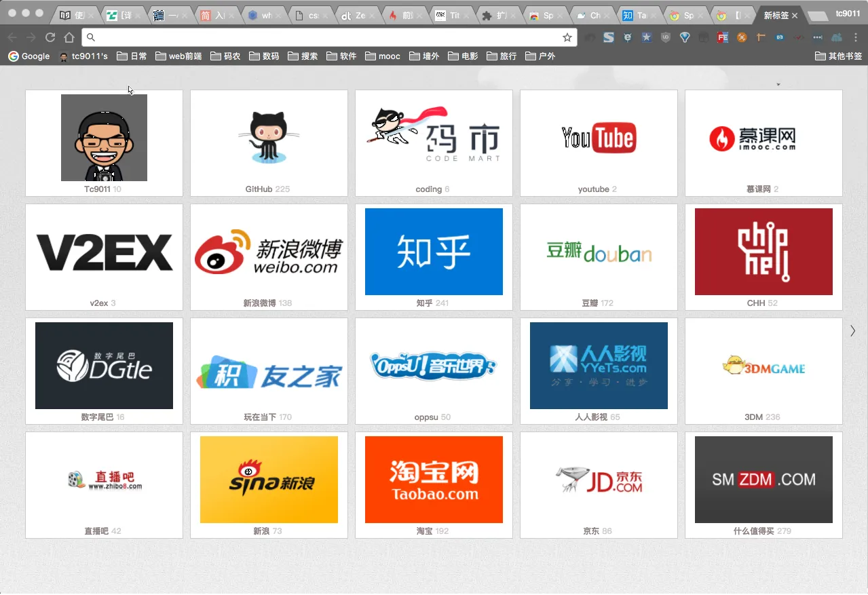
Task: Go to the browser home page icon
Action: click(x=69, y=37)
